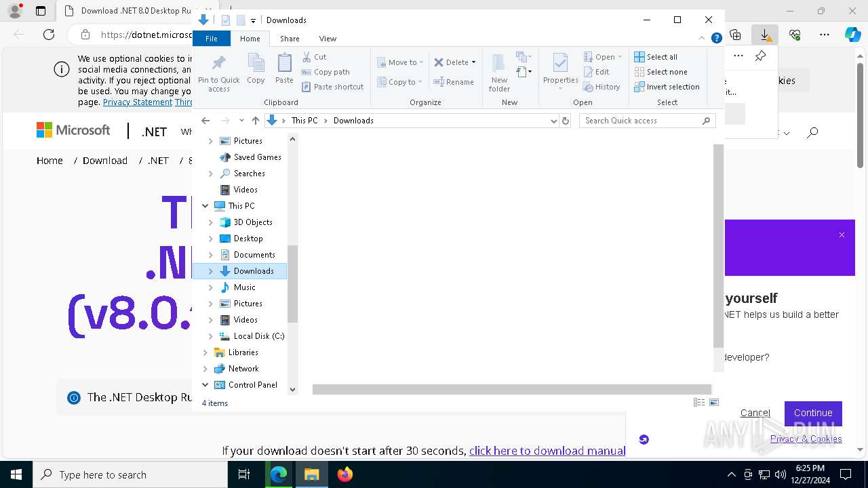The height and width of the screenshot is (488, 868).
Task: Click Invert selection in ribbon
Action: [667, 87]
